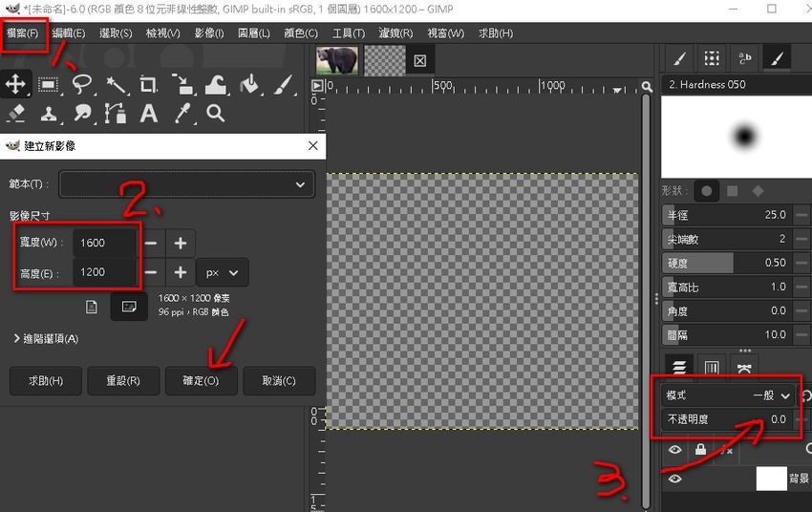
Task: Activate the Crop tool
Action: click(148, 84)
